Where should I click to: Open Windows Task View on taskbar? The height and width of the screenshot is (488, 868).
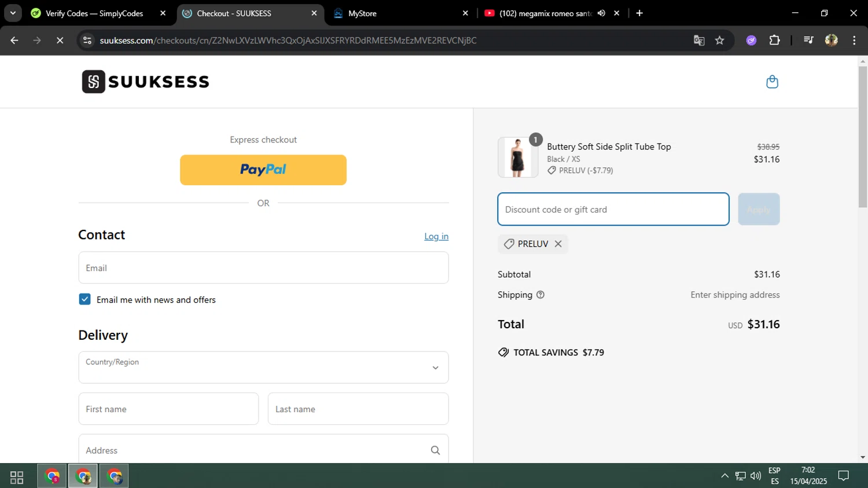point(17,477)
